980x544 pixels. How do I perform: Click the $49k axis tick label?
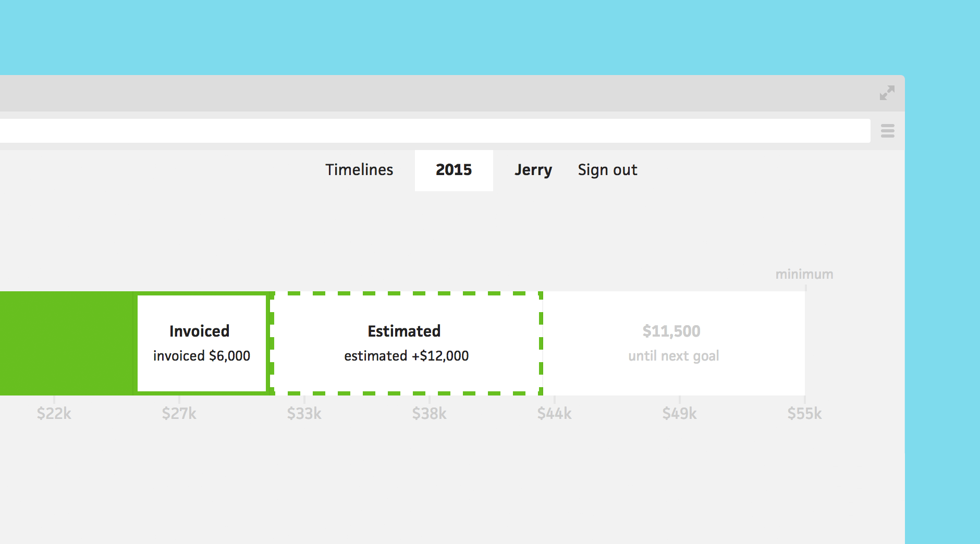pos(680,414)
